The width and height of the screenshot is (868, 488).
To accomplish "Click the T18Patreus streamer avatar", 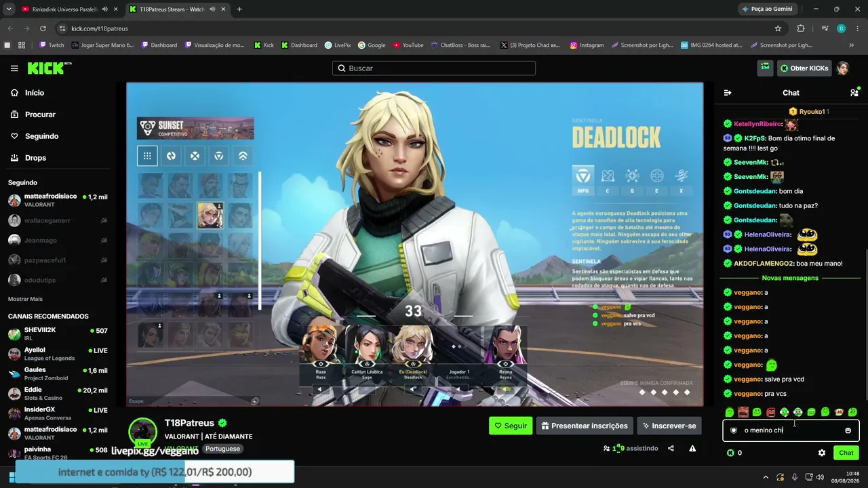I will point(143,432).
